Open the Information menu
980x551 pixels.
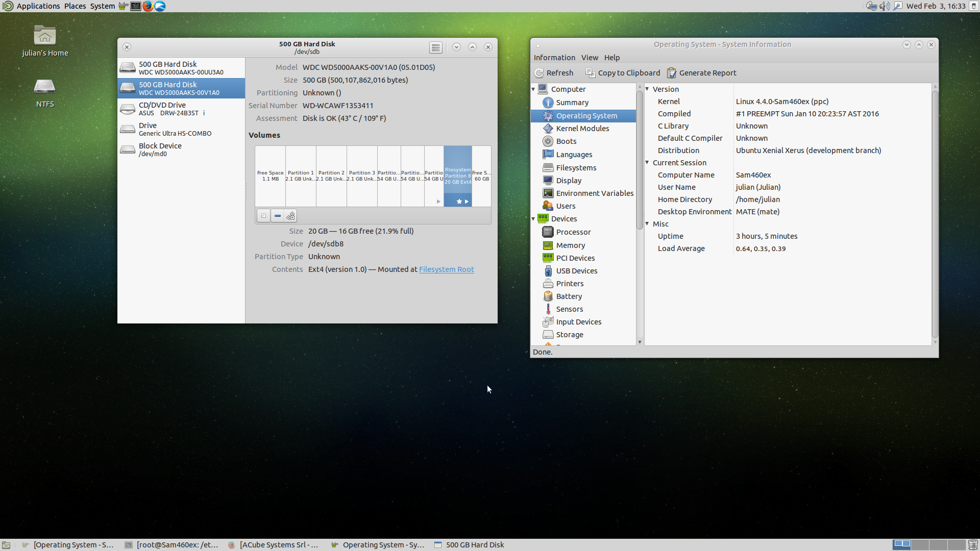(x=554, y=58)
